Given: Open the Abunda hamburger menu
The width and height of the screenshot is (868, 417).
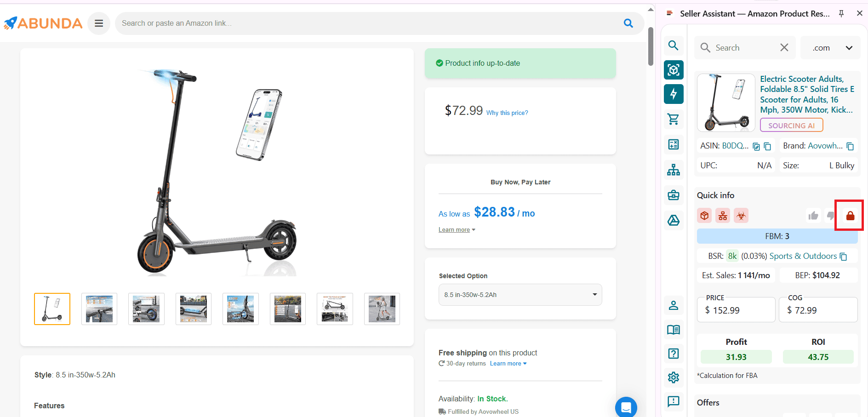Looking at the screenshot, I should [98, 23].
